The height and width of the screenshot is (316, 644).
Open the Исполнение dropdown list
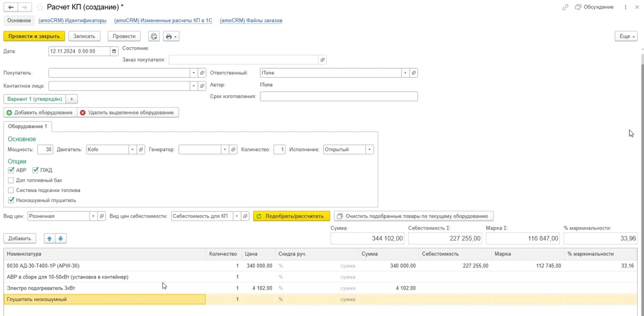[x=370, y=150]
